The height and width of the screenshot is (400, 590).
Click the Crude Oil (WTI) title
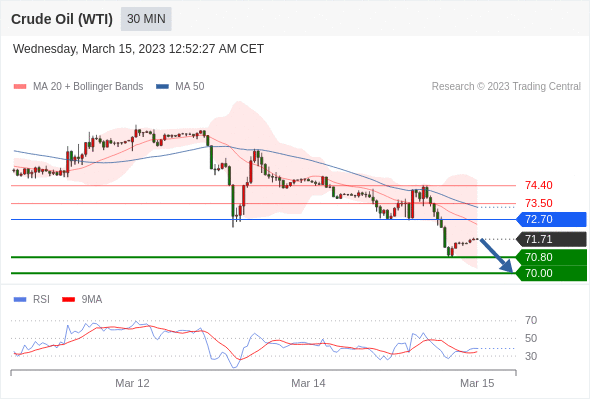(x=62, y=19)
